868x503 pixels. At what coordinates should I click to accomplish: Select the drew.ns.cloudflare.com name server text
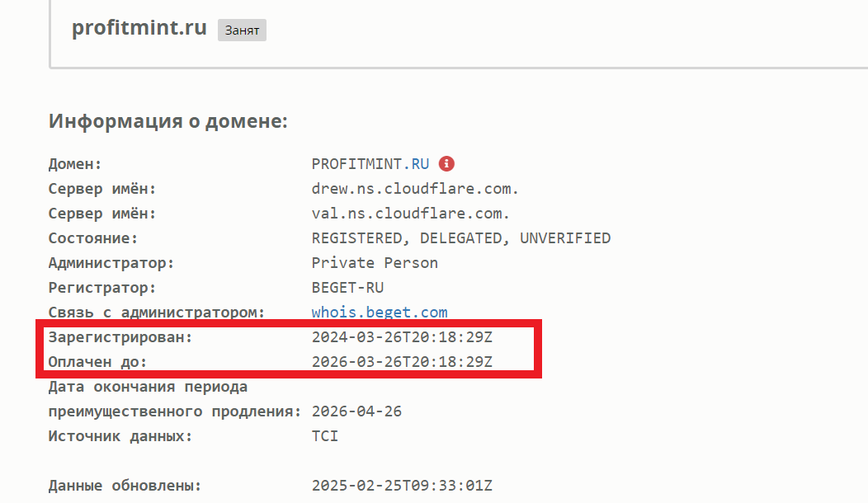coord(415,189)
